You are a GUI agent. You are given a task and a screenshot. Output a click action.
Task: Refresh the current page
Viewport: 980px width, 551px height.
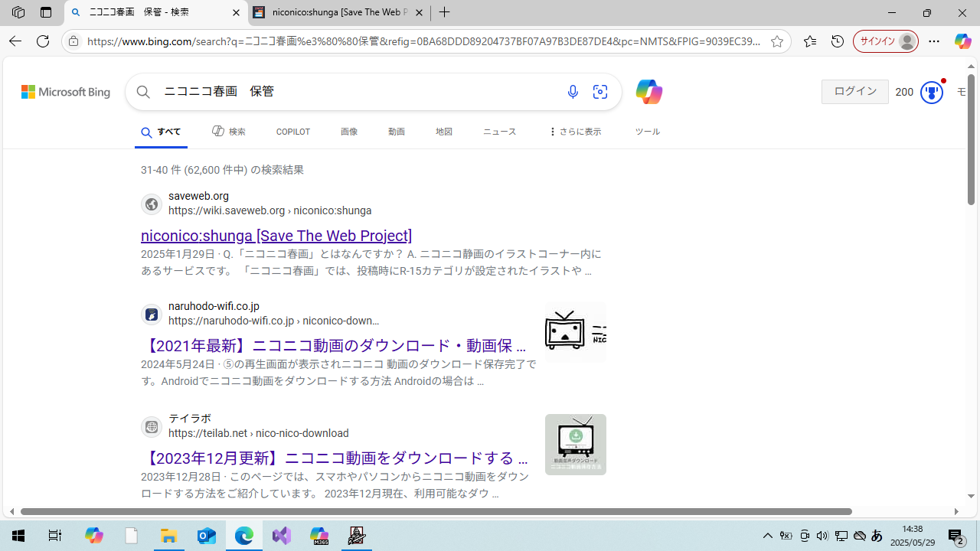click(43, 41)
